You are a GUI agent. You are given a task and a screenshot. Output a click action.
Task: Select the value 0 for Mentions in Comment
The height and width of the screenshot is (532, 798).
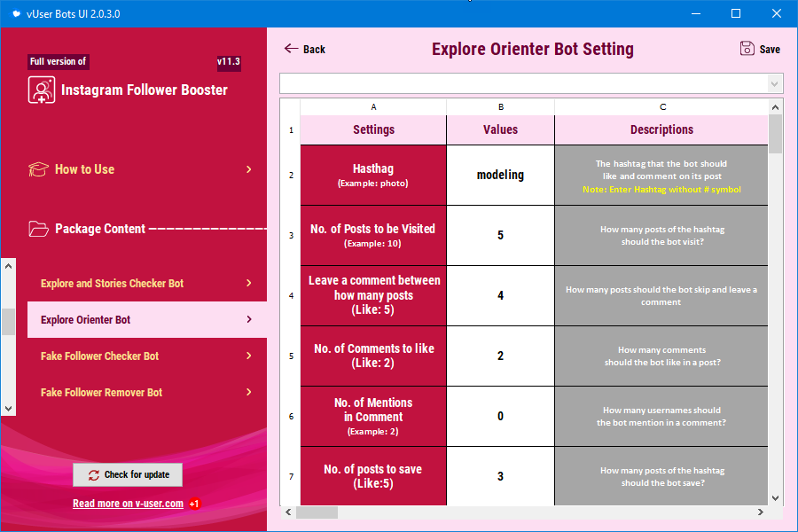point(500,416)
